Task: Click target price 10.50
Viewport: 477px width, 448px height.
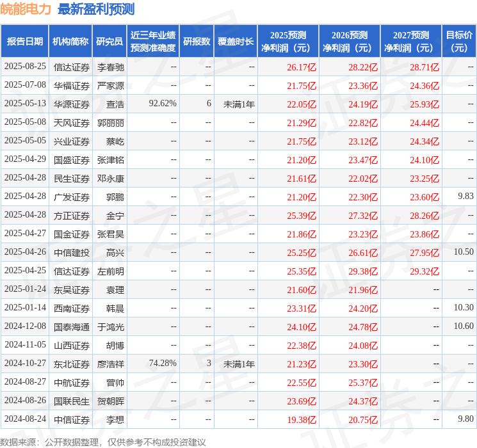Action: point(464,252)
